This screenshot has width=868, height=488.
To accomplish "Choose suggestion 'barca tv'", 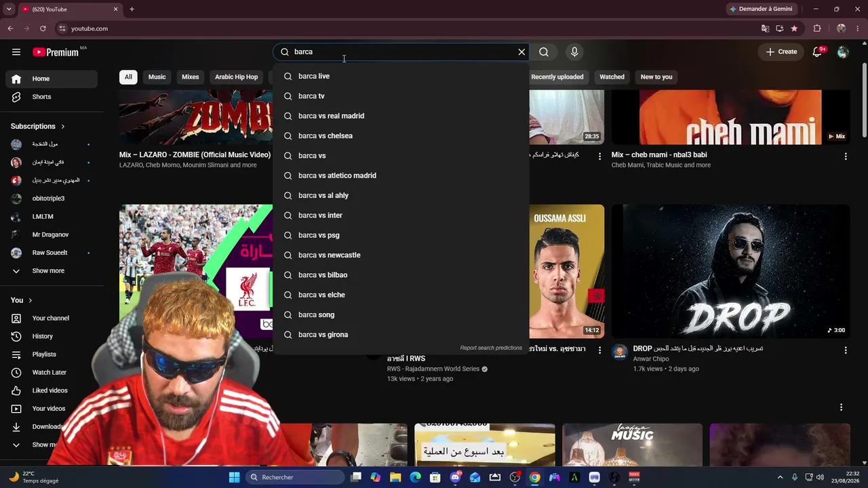I will [401, 96].
